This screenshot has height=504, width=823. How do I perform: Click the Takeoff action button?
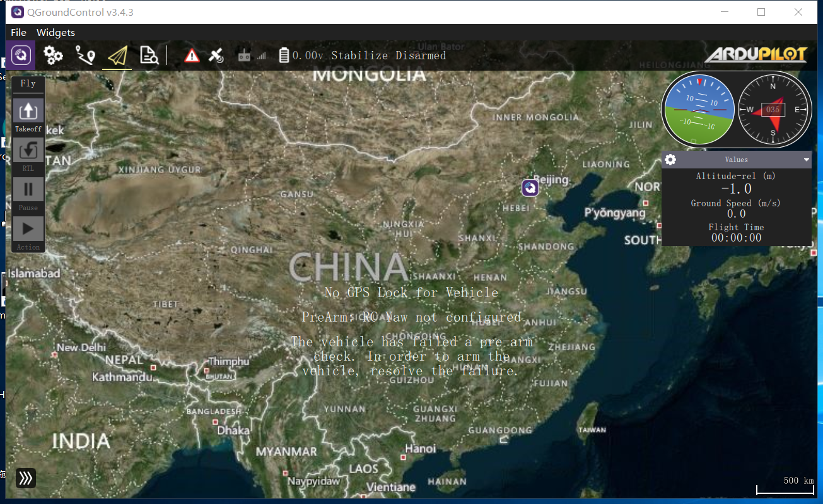coord(28,115)
